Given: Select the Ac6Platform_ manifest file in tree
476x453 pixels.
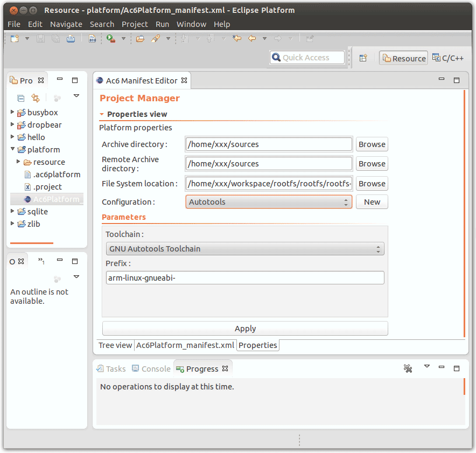Looking at the screenshot, I should (53, 199).
